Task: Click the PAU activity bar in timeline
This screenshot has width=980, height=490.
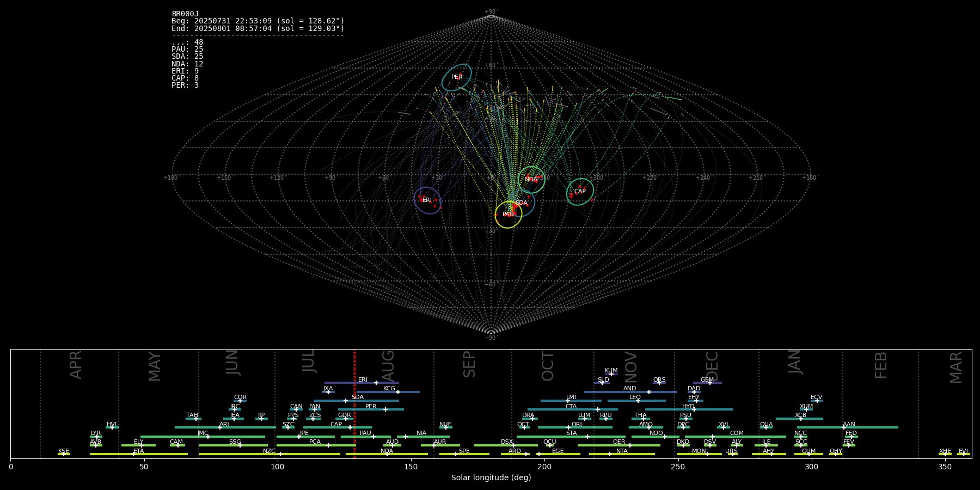Action: (x=366, y=436)
